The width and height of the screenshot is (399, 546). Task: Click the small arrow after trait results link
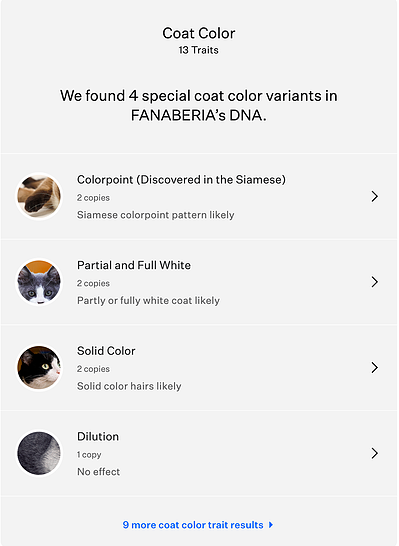click(271, 525)
